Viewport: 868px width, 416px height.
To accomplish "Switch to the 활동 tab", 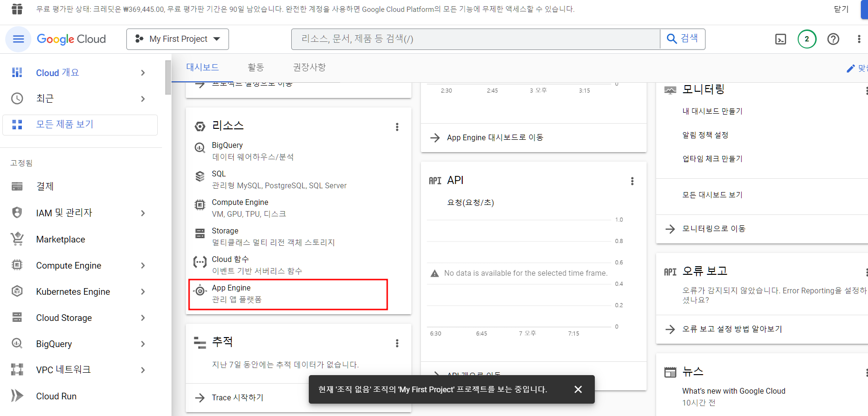I will click(x=256, y=68).
